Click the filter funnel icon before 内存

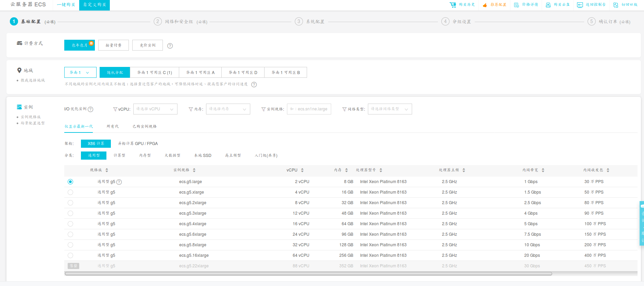point(191,109)
